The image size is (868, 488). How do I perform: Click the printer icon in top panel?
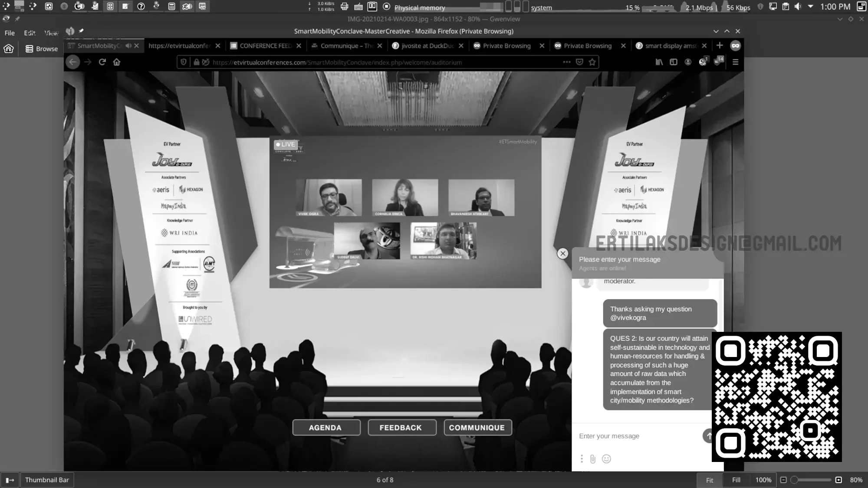coord(345,7)
